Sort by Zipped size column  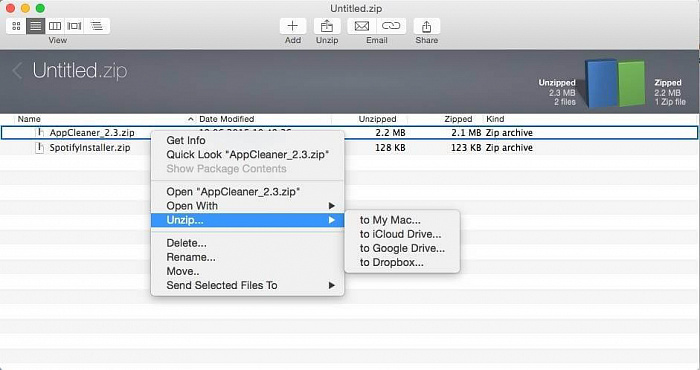458,119
